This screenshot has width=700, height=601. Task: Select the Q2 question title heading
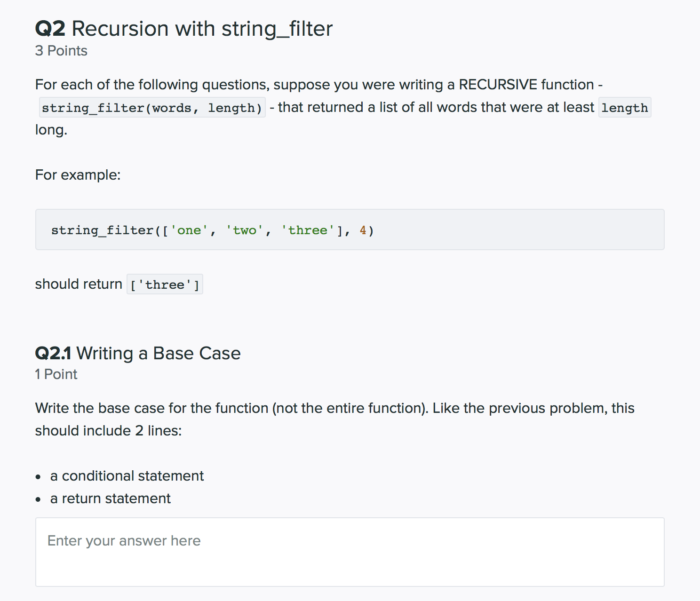(x=183, y=28)
